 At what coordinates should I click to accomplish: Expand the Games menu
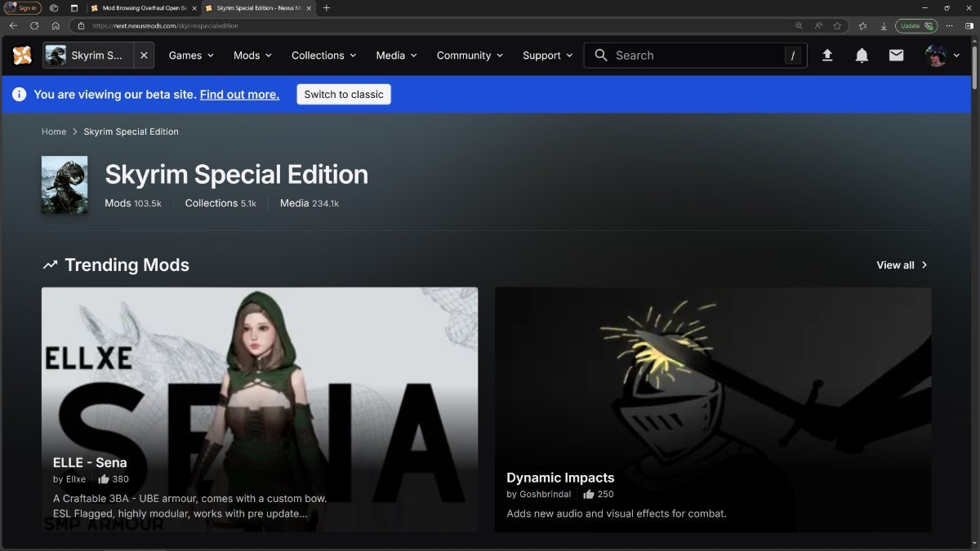tap(191, 56)
